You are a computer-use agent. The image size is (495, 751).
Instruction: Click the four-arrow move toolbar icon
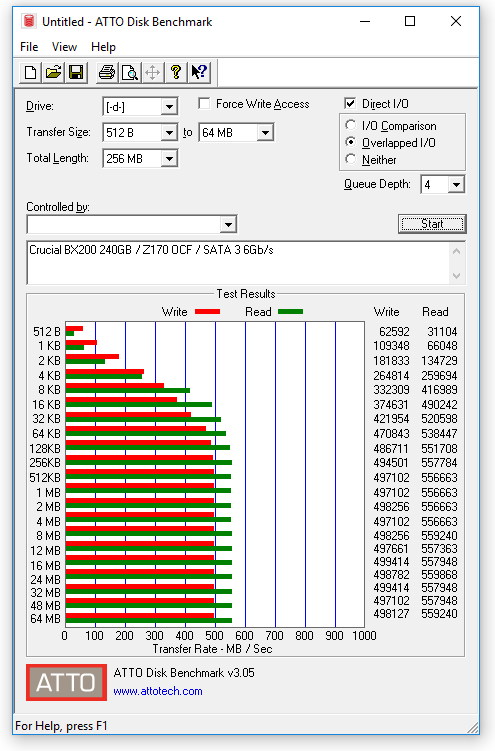point(152,72)
